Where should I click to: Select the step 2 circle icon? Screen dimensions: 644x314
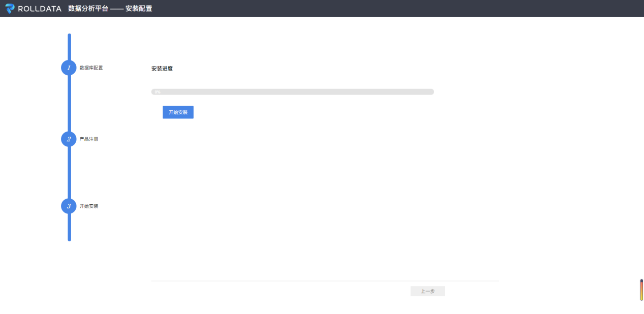[x=69, y=139]
